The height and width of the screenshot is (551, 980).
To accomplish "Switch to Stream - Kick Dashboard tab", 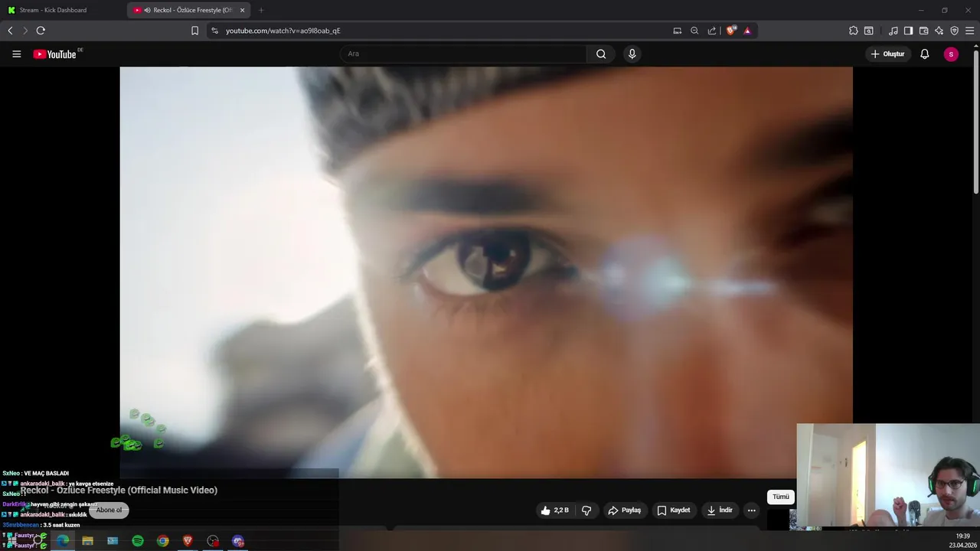I will click(62, 10).
